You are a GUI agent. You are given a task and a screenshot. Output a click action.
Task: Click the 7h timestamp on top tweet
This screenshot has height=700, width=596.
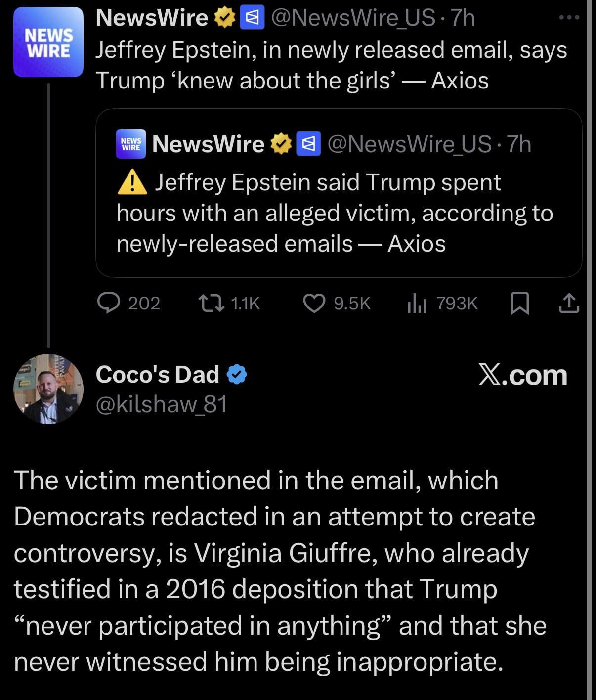click(464, 18)
